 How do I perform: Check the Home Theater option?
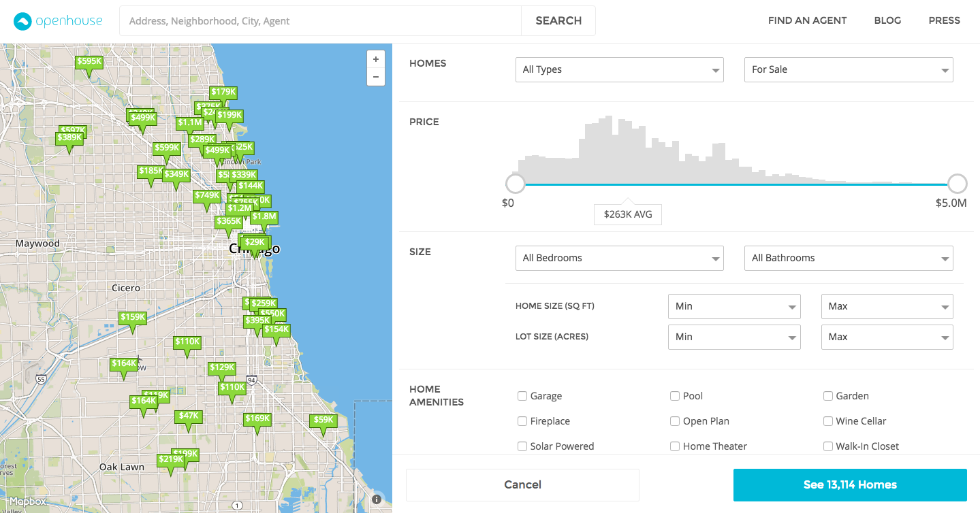(675, 446)
